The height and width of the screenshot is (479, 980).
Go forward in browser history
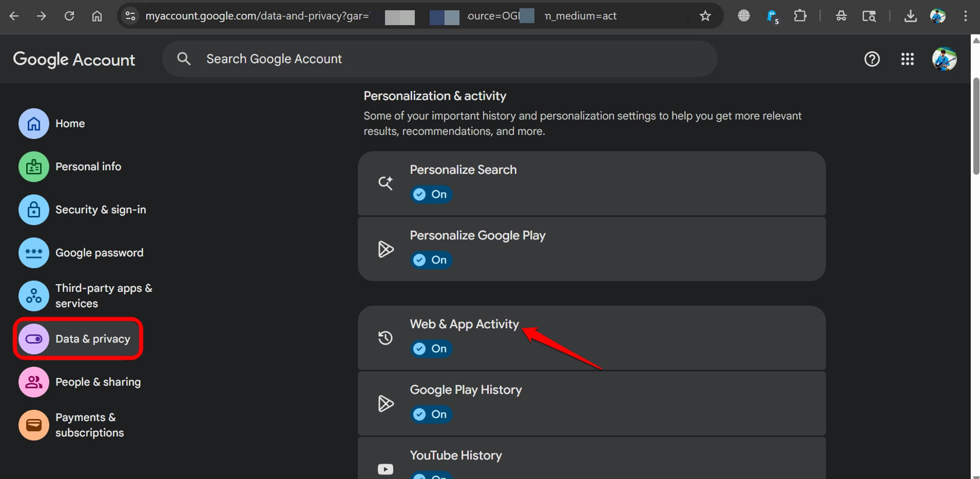point(41,16)
